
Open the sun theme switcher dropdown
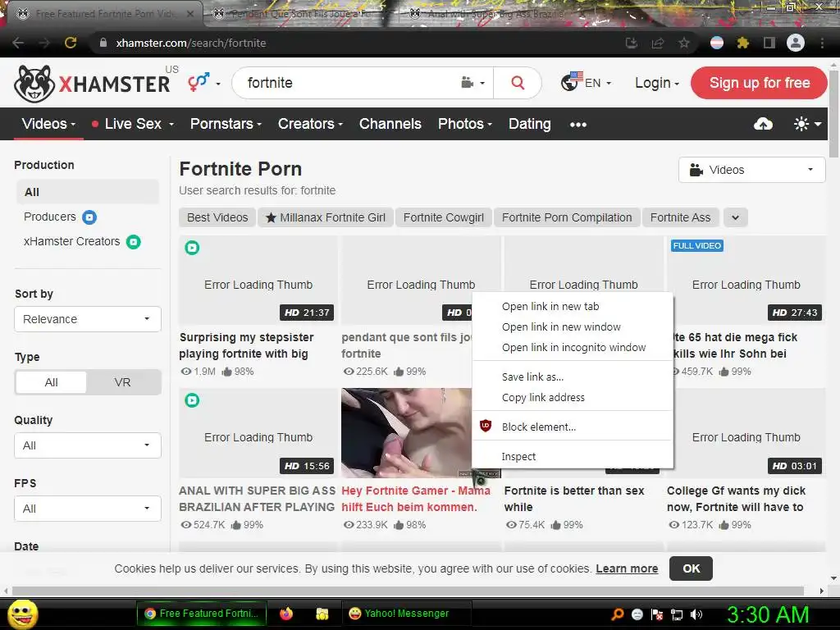(807, 125)
